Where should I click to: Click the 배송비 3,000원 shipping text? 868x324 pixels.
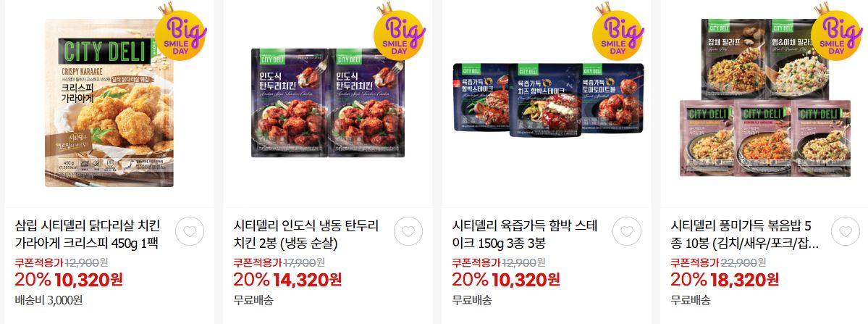[x=49, y=300]
